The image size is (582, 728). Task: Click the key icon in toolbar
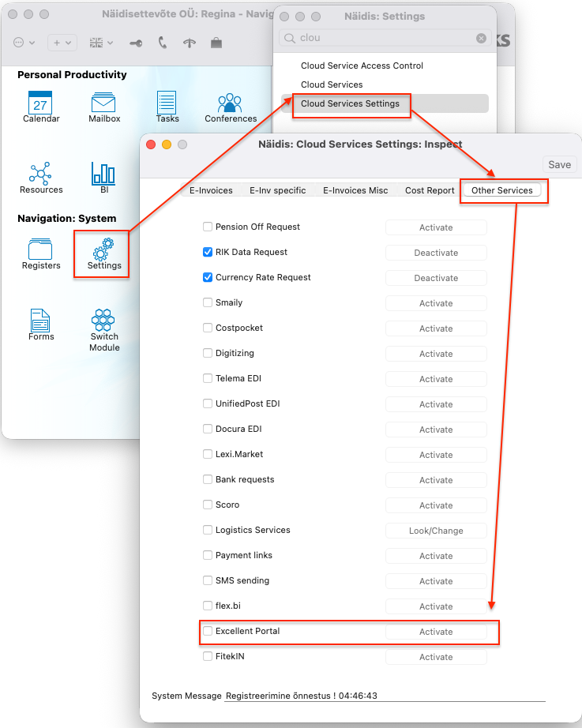[x=136, y=43]
